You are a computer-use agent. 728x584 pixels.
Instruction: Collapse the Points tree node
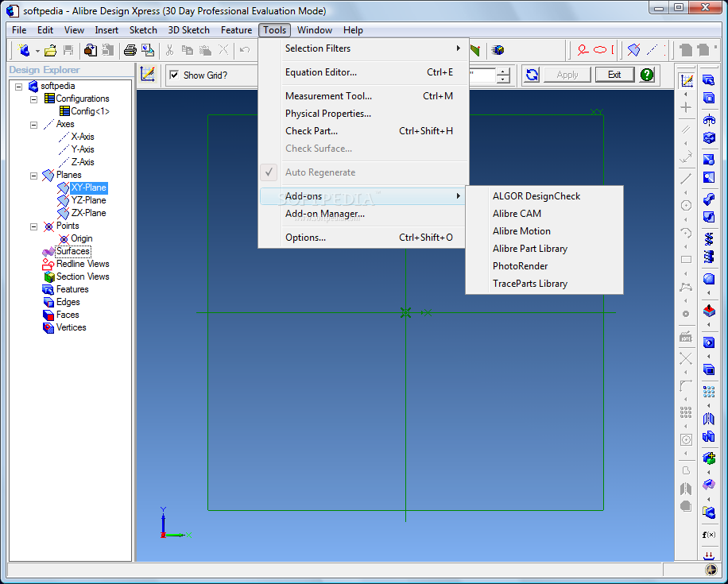(34, 226)
